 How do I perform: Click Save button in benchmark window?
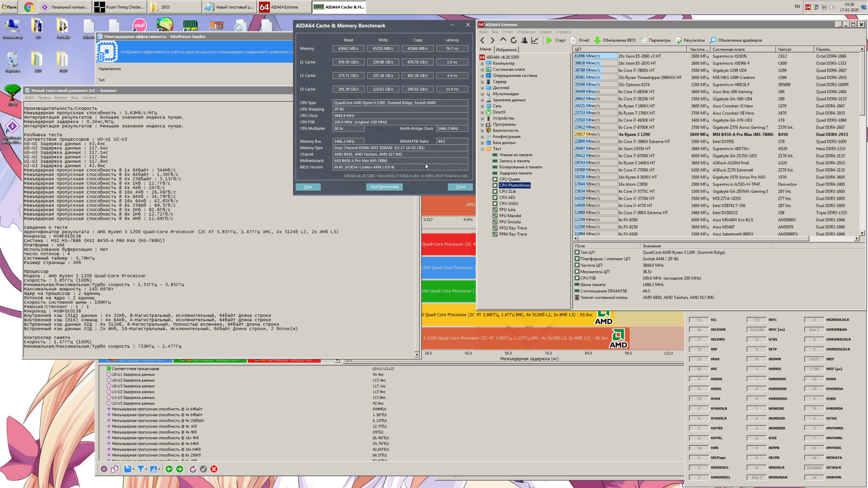308,187
